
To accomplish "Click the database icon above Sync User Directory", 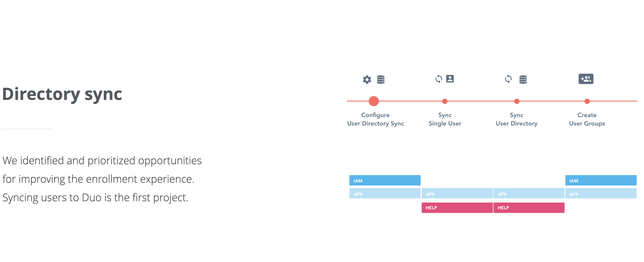I will point(523,79).
